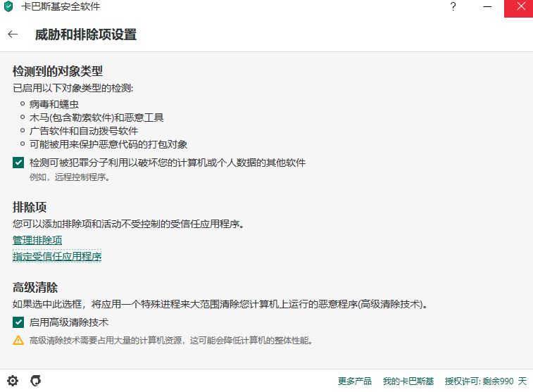Viewport: 533px width, 392px height.
Task: Click the 如果选中此选框 description text
Action: [220, 304]
